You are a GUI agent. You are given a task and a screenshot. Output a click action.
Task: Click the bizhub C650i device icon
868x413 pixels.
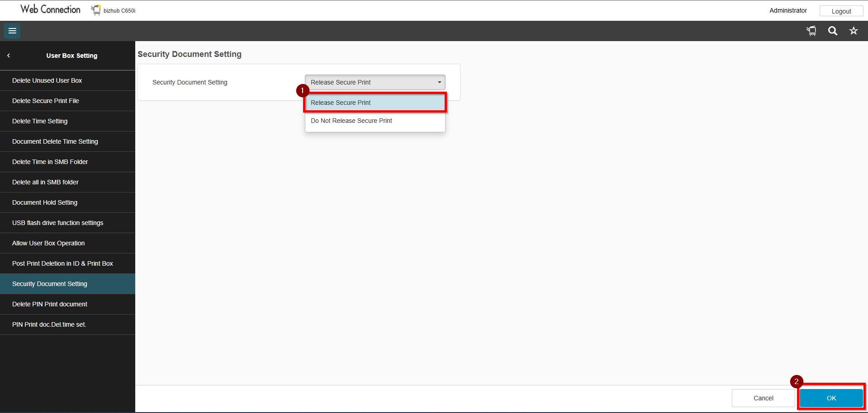[96, 10]
